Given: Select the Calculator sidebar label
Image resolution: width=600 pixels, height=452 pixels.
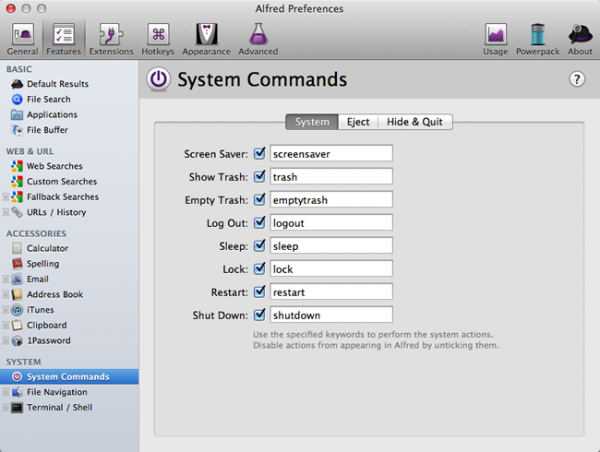Looking at the screenshot, I should pyautogui.click(x=47, y=248).
